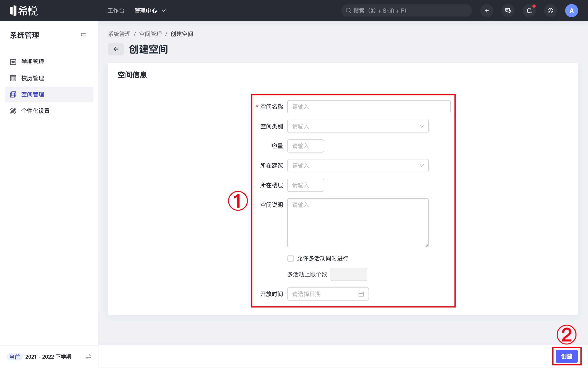The image size is (588, 368).
Task: Click the search magnifier icon
Action: (x=349, y=11)
